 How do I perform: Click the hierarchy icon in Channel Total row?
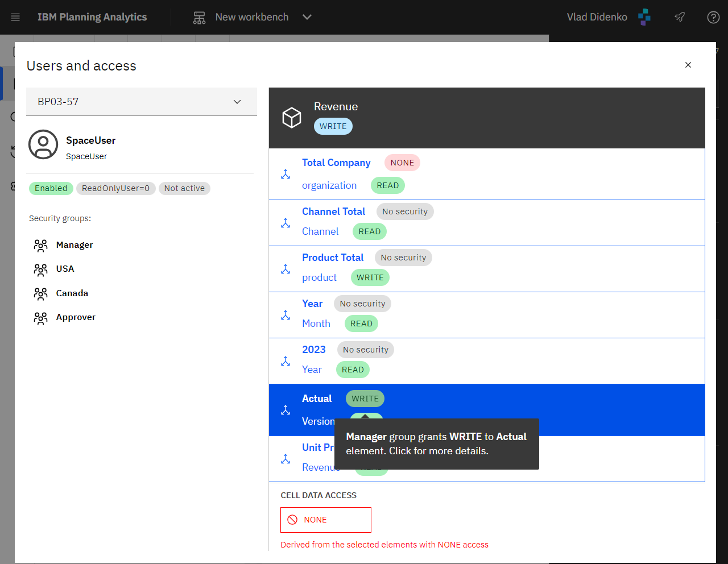click(x=286, y=223)
